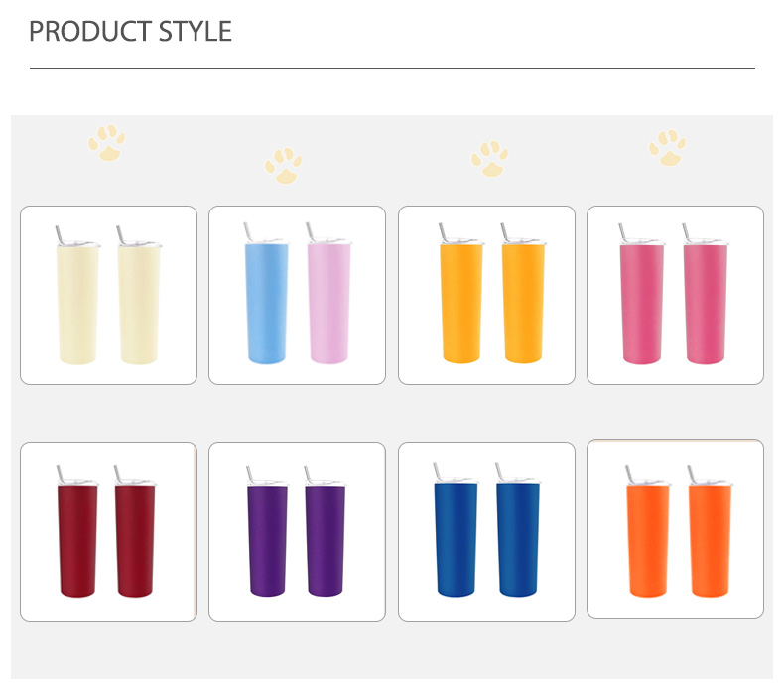
Task: Select the orange tumbler pair card
Action: pyautogui.click(x=675, y=529)
